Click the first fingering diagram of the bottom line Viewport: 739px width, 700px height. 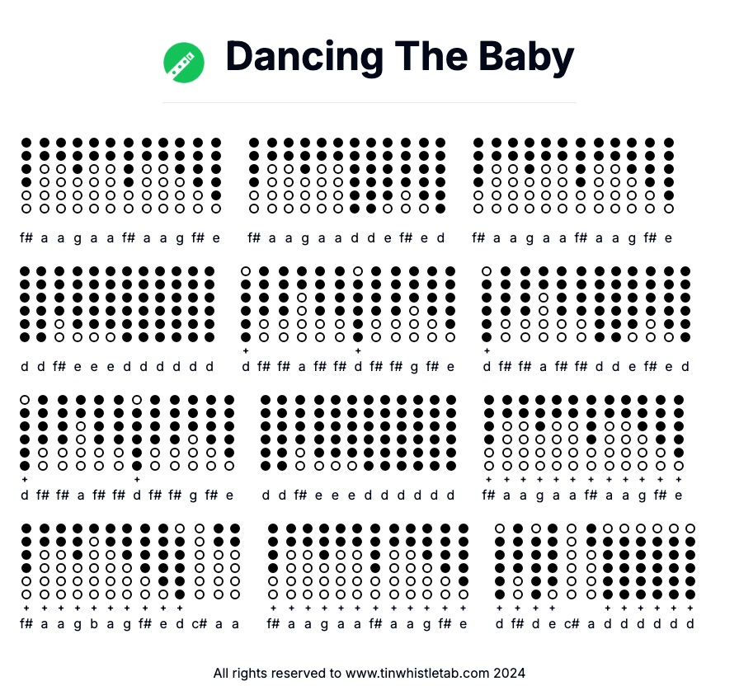(x=26, y=561)
